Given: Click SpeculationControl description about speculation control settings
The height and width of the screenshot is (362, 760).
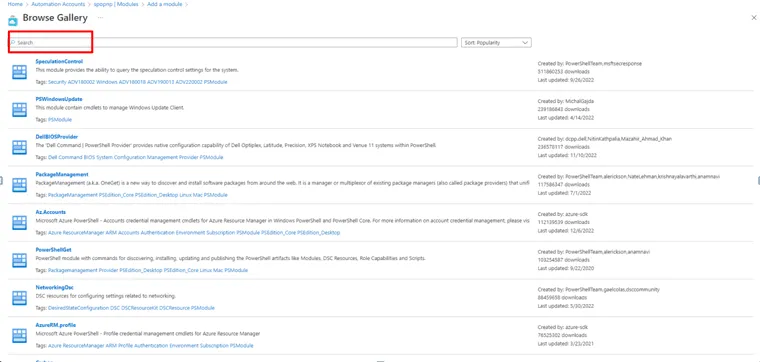Looking at the screenshot, I should point(137,70).
